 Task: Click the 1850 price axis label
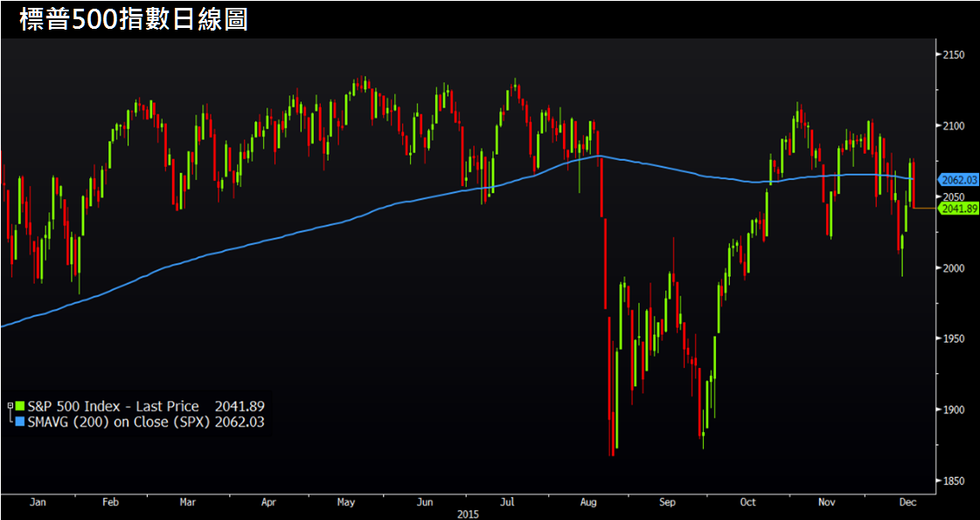point(953,482)
